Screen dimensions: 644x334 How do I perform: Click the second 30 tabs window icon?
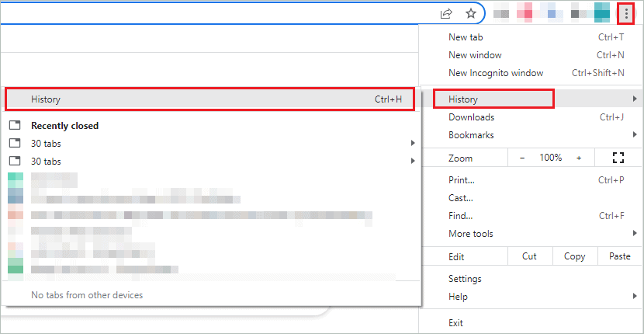[x=14, y=161]
